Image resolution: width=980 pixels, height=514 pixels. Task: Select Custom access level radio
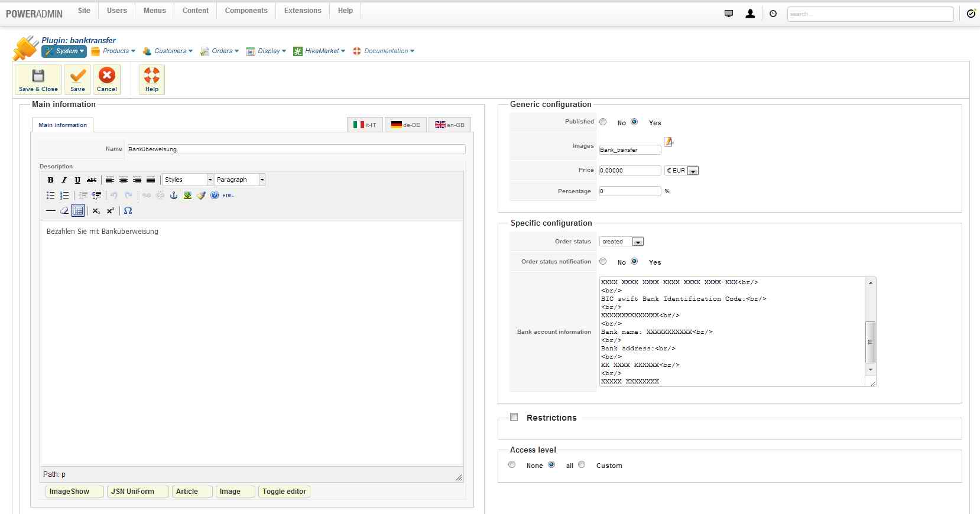tap(582, 465)
